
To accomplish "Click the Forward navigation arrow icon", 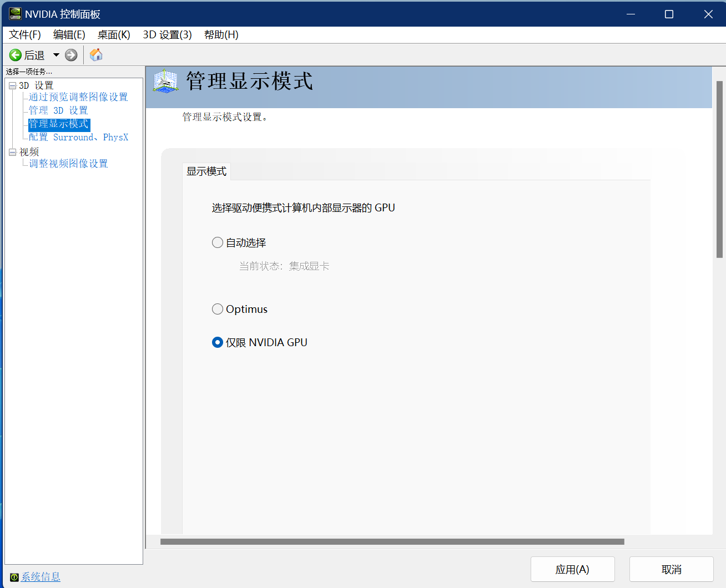I will tap(71, 54).
